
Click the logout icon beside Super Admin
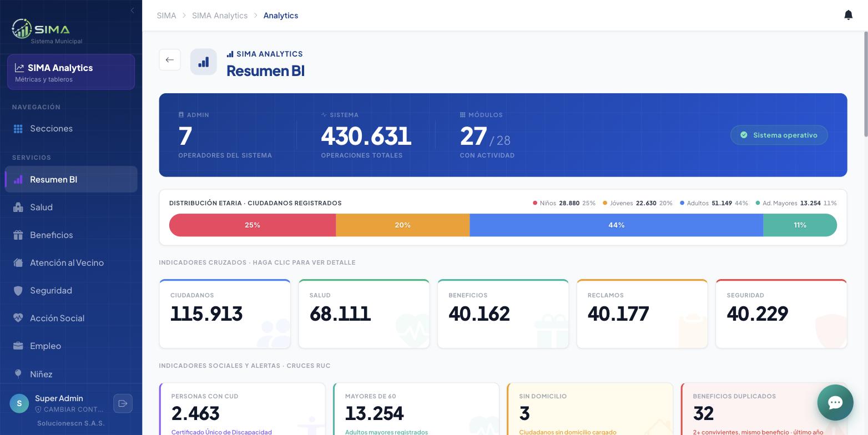click(123, 403)
